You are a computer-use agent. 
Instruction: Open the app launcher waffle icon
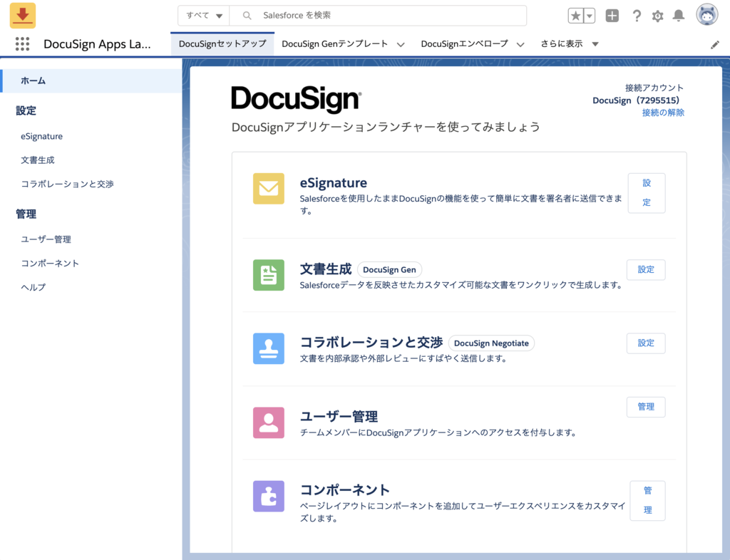tap(22, 44)
